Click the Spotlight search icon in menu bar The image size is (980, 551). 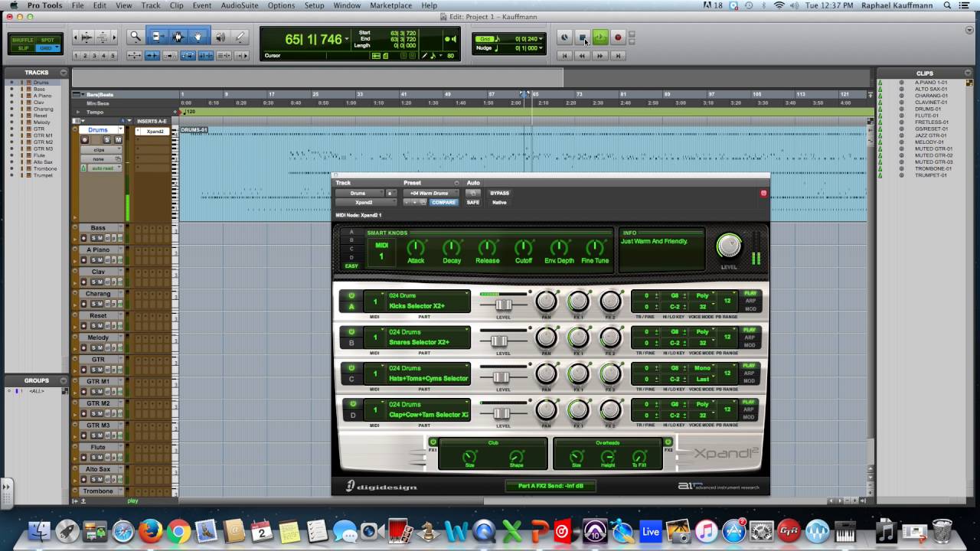coord(948,5)
